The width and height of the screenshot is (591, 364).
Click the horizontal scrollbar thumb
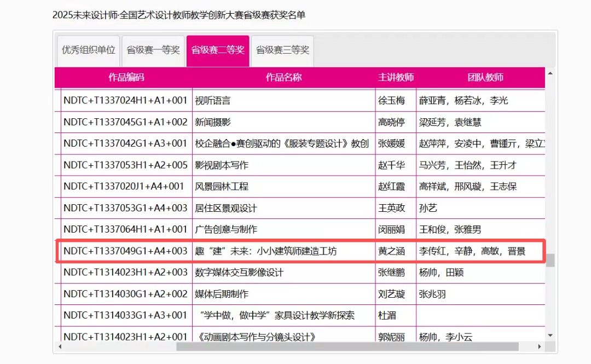click(x=347, y=346)
